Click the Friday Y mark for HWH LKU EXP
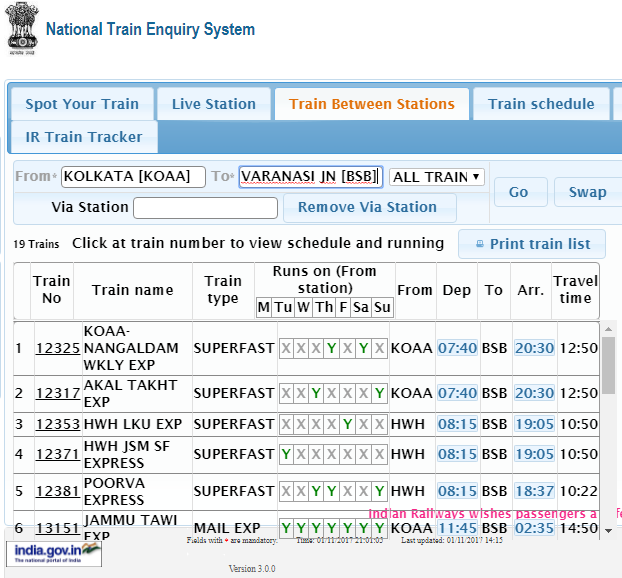The width and height of the screenshot is (622, 578). tap(347, 424)
